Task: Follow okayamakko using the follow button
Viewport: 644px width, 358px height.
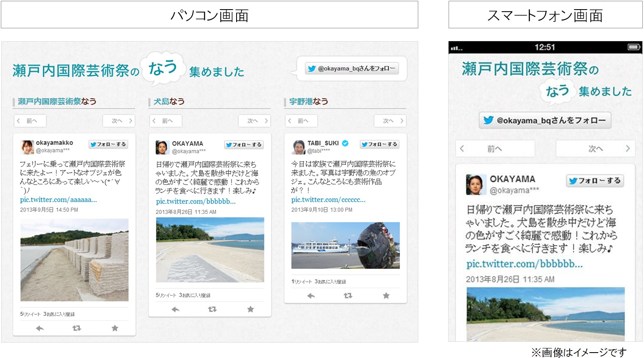Action: click(x=108, y=144)
